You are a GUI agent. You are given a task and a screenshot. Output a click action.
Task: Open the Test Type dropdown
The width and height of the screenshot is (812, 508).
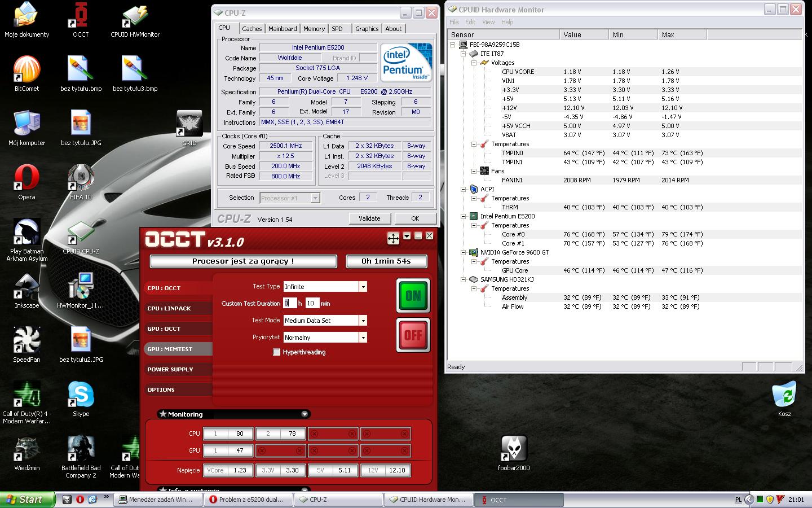tap(363, 287)
